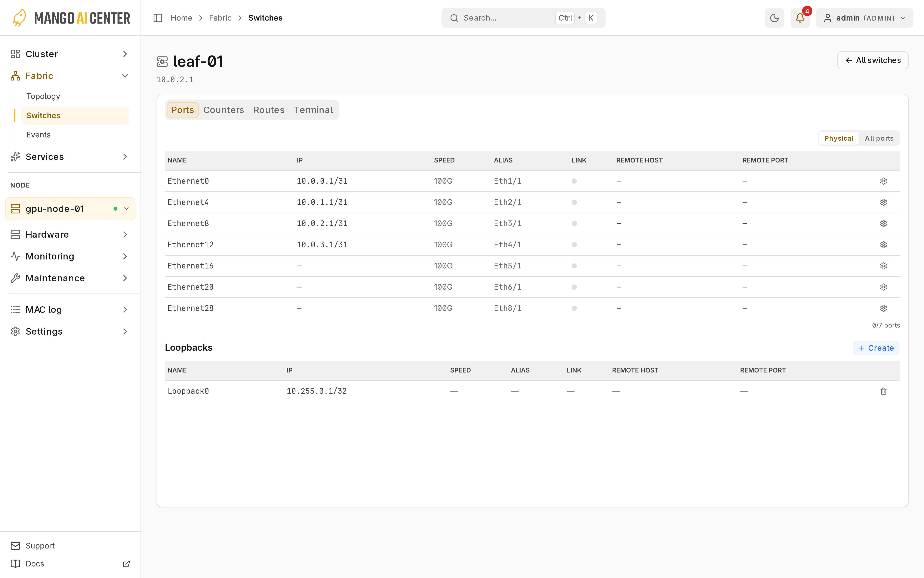Select the Ports tab
This screenshot has width=924, height=578.
click(x=182, y=110)
